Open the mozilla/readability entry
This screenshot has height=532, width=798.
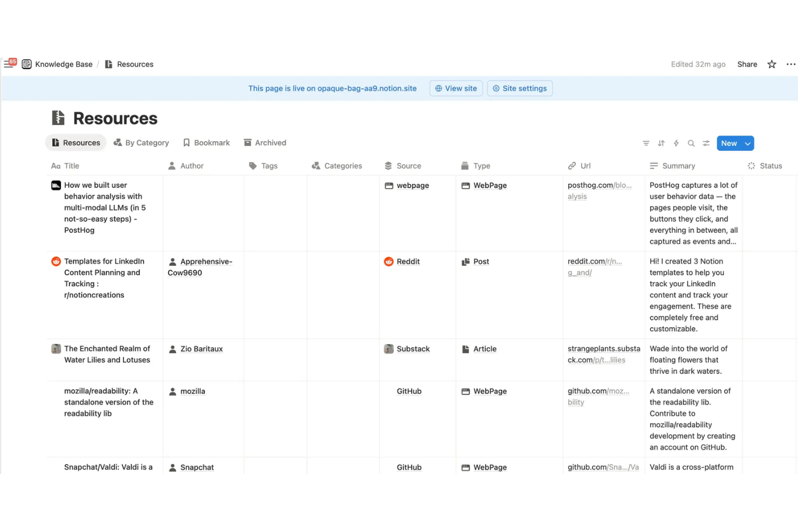[108, 402]
